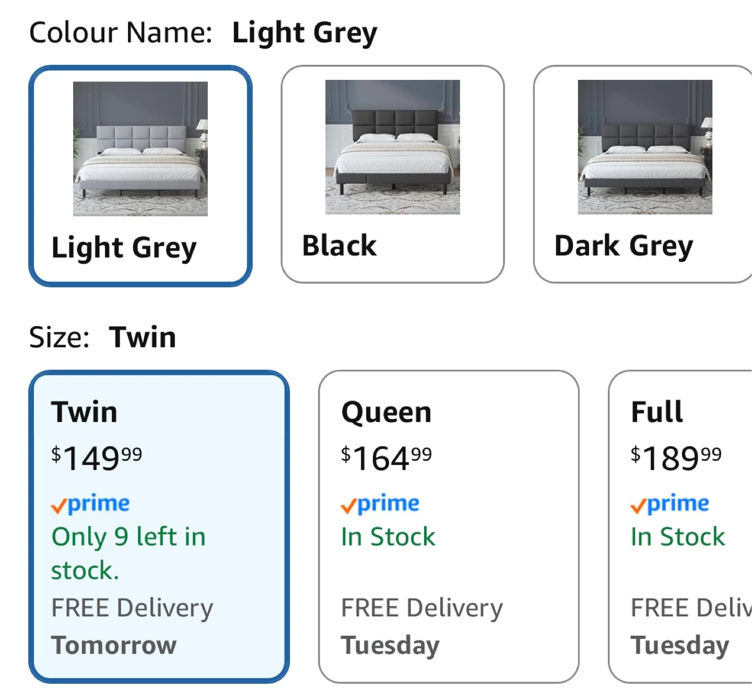Click the "Size: Twin" heading
Screen dimensions: 752x700
[x=102, y=337]
